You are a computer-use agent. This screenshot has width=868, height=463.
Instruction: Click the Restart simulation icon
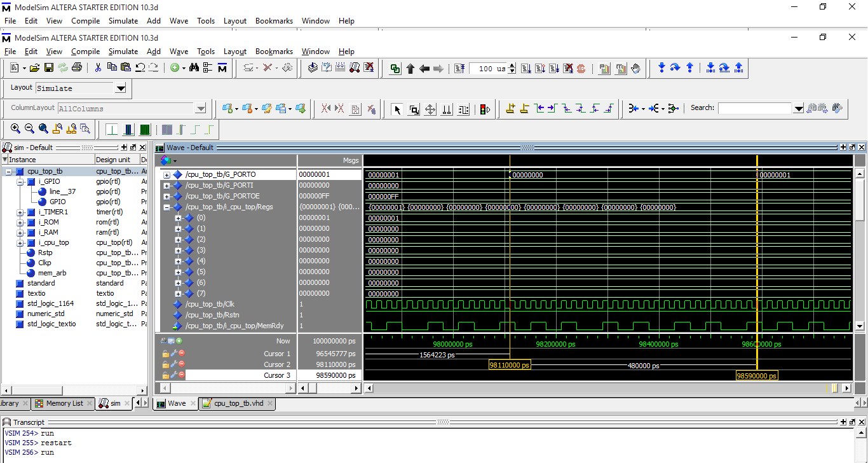[459, 68]
